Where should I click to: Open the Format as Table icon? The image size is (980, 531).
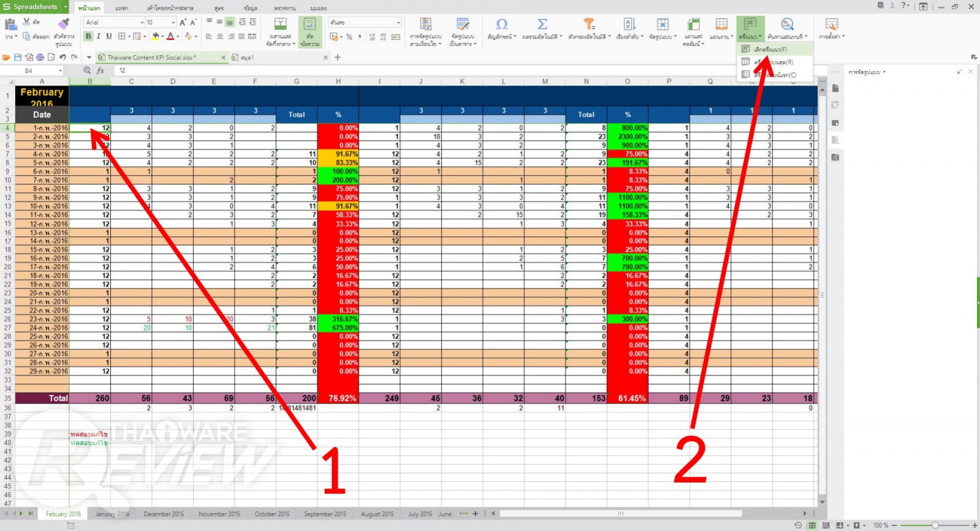click(x=463, y=24)
